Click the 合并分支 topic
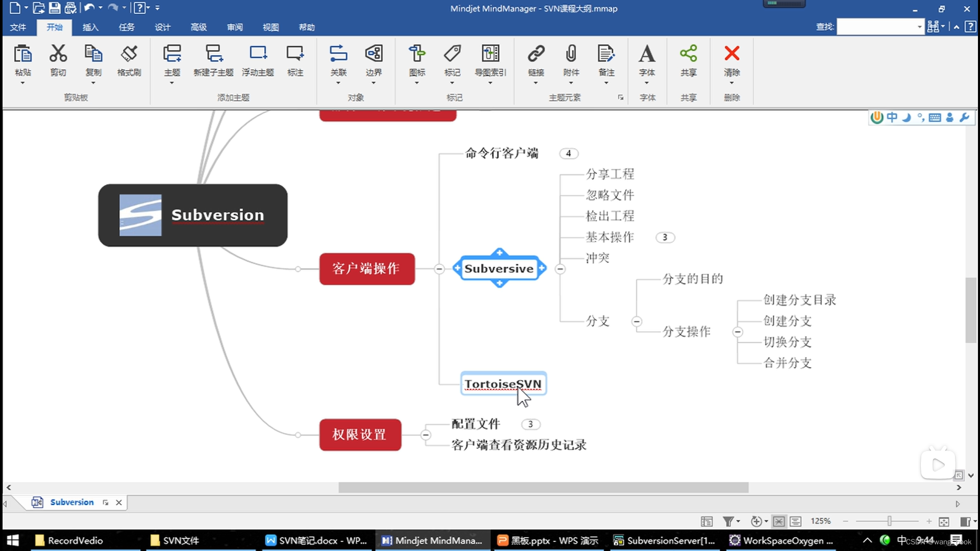The height and width of the screenshot is (551, 980). tap(788, 363)
